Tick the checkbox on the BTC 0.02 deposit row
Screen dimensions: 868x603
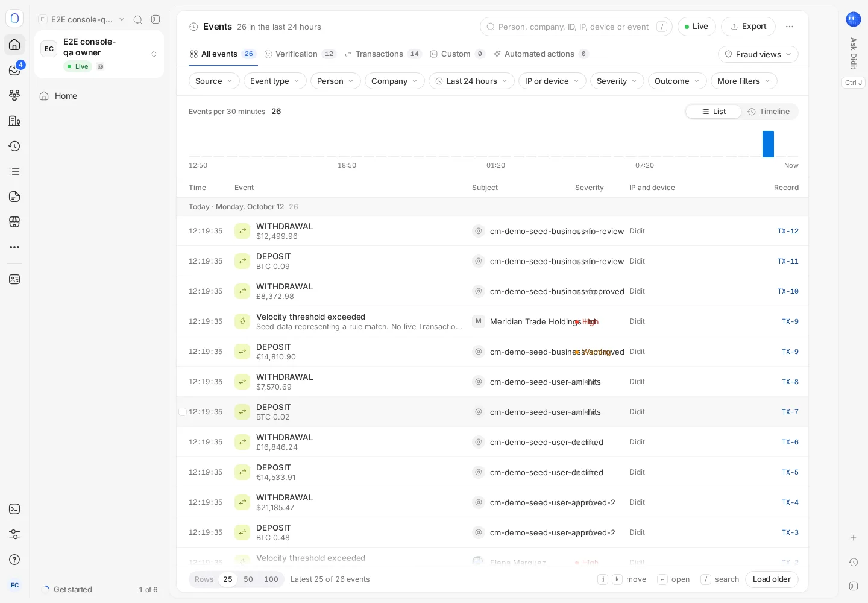[x=183, y=412]
